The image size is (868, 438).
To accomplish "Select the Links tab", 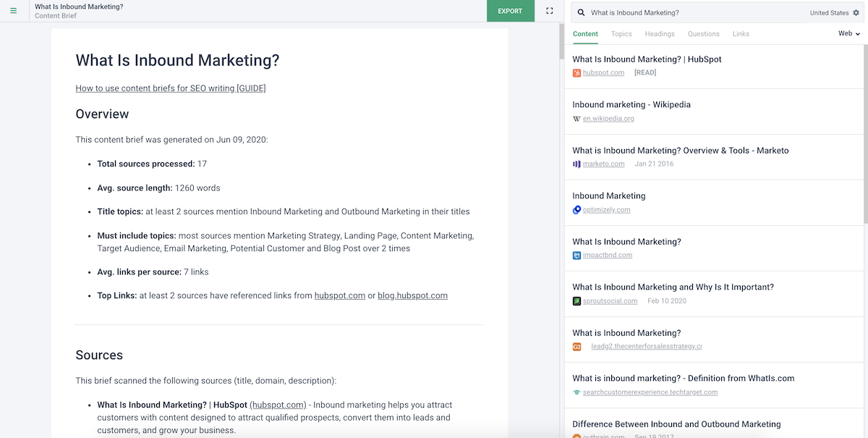I will coord(741,34).
